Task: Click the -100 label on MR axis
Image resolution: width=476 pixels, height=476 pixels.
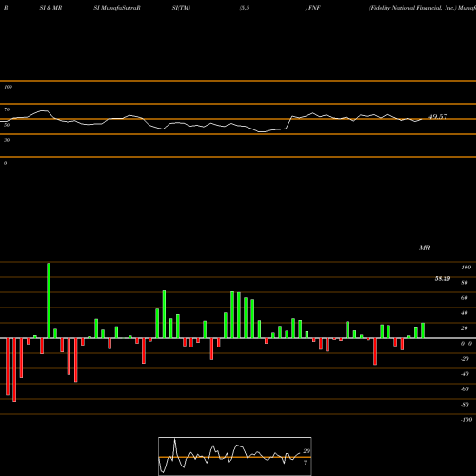Action: point(466,420)
